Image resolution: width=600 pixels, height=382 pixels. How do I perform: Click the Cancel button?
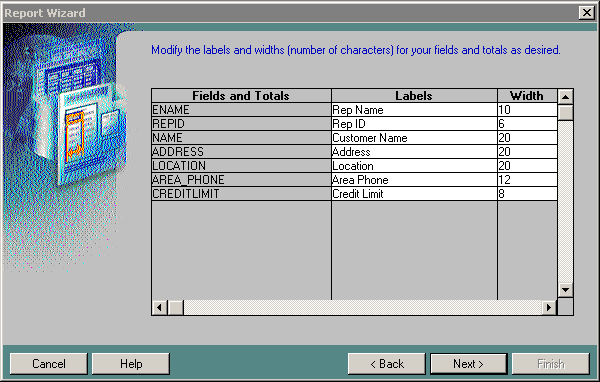[x=49, y=364]
